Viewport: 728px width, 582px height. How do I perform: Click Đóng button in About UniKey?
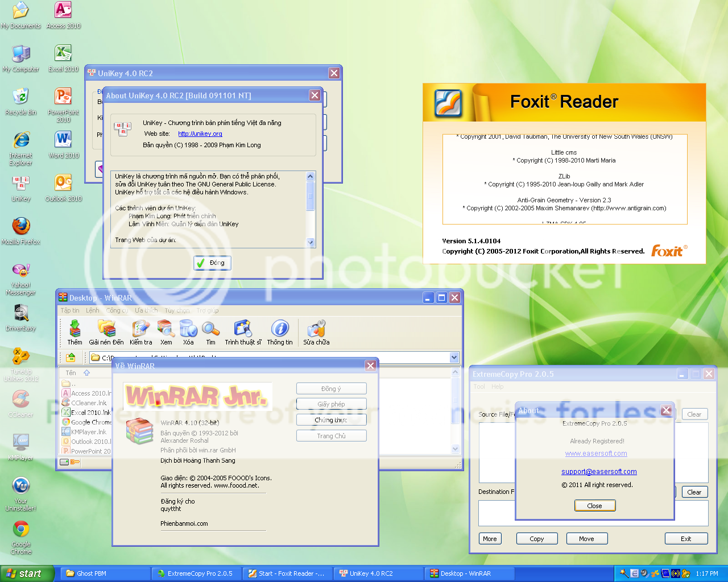[212, 263]
